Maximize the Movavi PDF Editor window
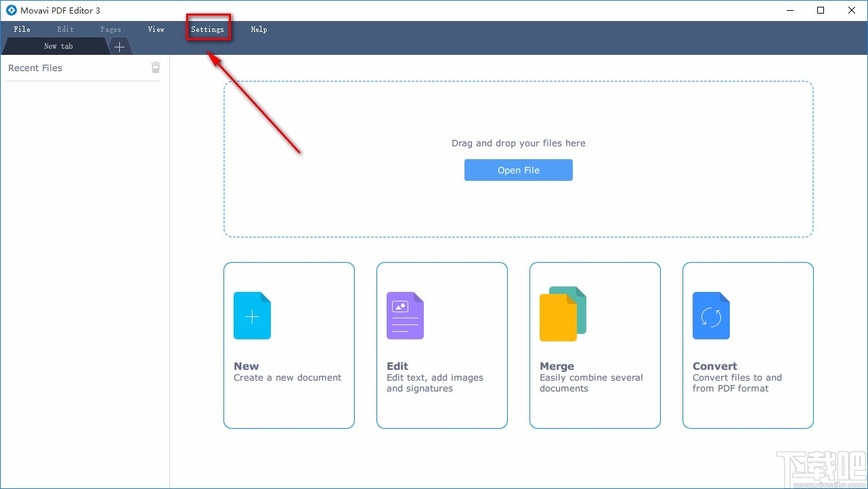Image resolution: width=868 pixels, height=489 pixels. [821, 10]
